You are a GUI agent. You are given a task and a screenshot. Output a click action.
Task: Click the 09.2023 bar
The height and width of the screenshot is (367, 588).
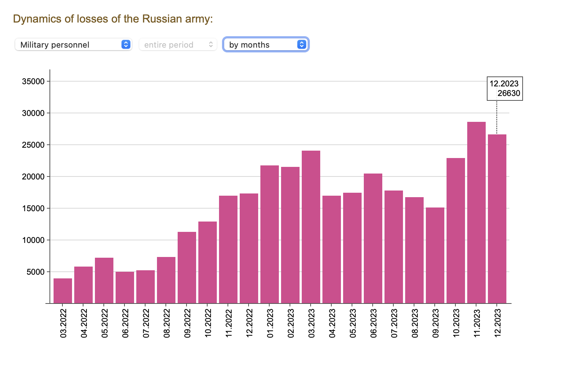point(435,255)
